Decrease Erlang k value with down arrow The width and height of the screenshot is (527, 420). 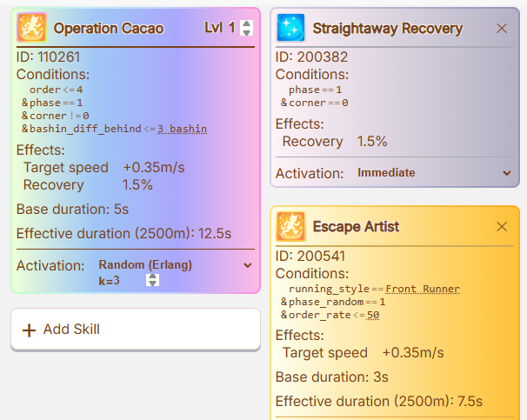click(152, 283)
